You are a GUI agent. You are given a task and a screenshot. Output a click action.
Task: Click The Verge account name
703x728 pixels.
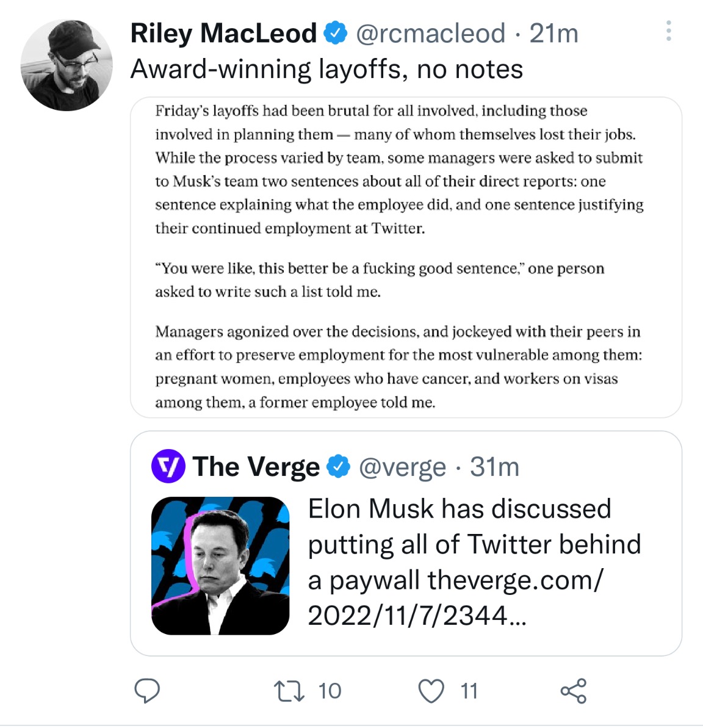click(x=256, y=467)
